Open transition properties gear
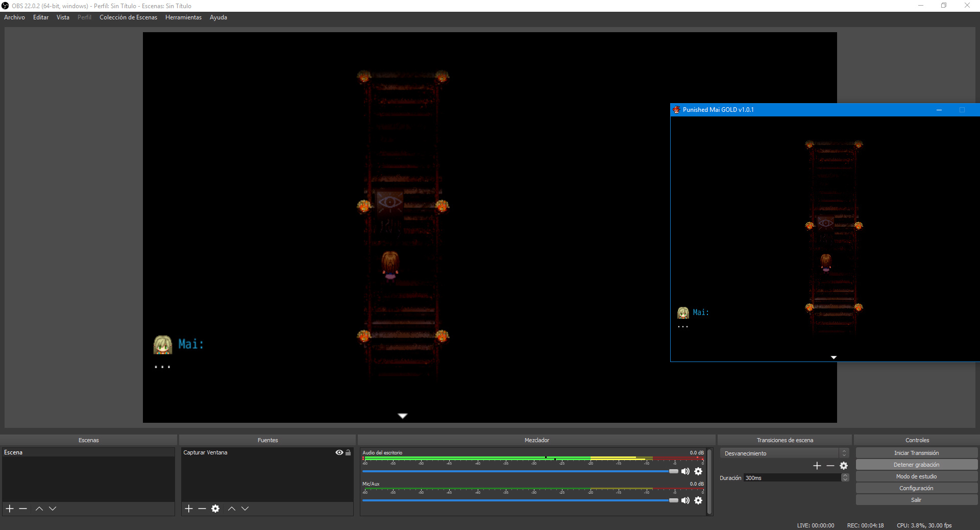Screen dimensions: 980x530 point(844,466)
